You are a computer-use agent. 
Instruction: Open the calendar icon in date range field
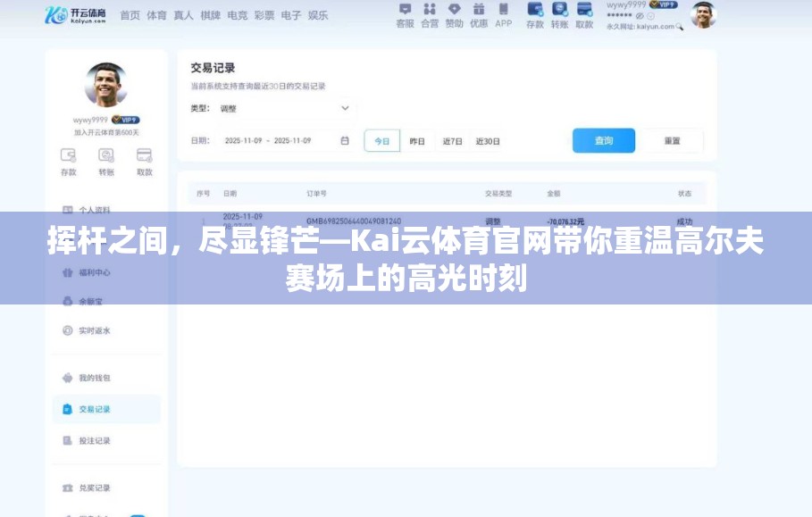[344, 140]
